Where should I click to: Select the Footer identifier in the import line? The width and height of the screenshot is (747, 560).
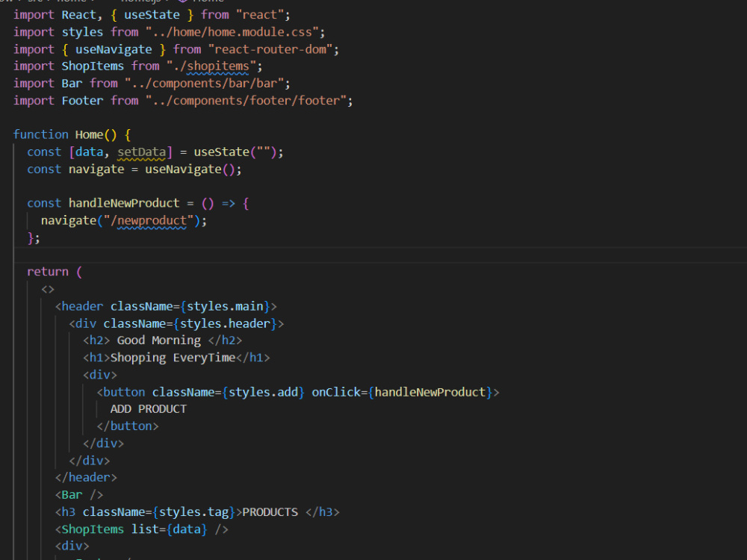coord(82,101)
